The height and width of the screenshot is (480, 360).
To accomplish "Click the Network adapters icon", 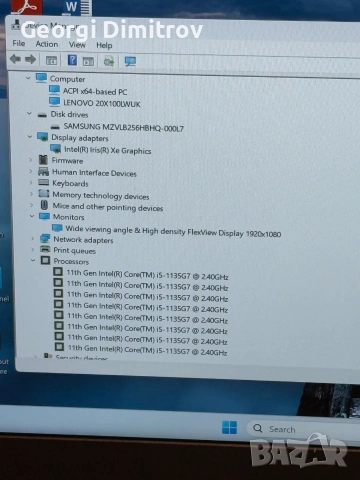I will pyautogui.click(x=45, y=238).
